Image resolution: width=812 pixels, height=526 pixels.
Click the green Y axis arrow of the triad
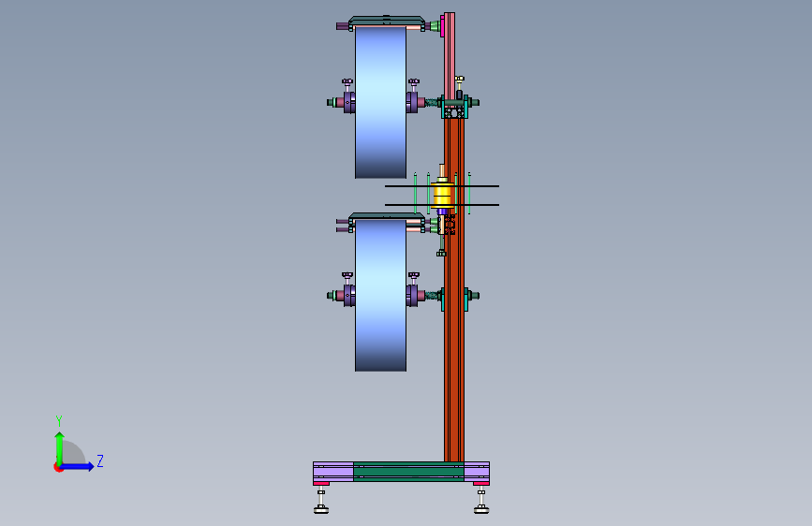(60, 447)
